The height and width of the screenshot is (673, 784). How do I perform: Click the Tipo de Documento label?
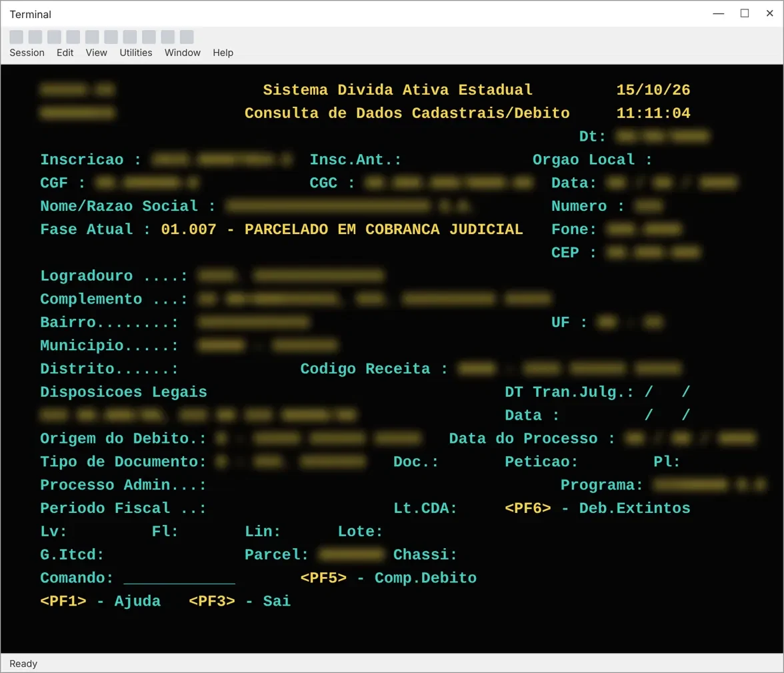[x=123, y=462]
